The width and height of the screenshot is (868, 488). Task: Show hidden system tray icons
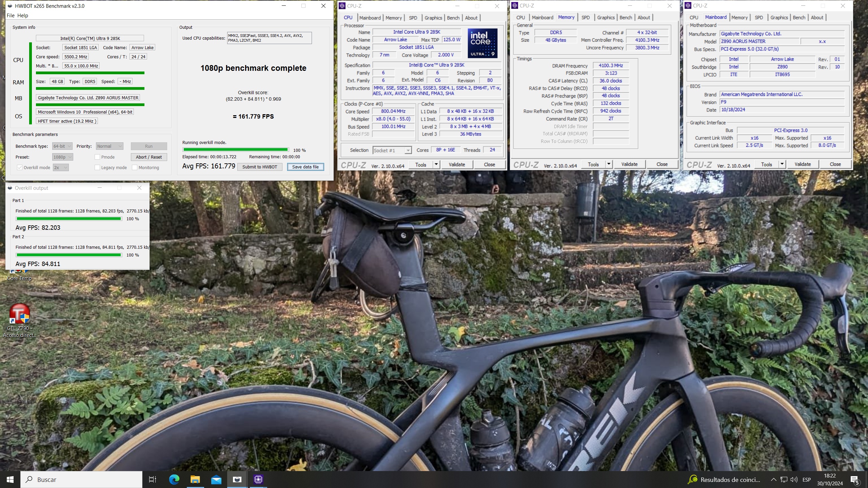(773, 479)
